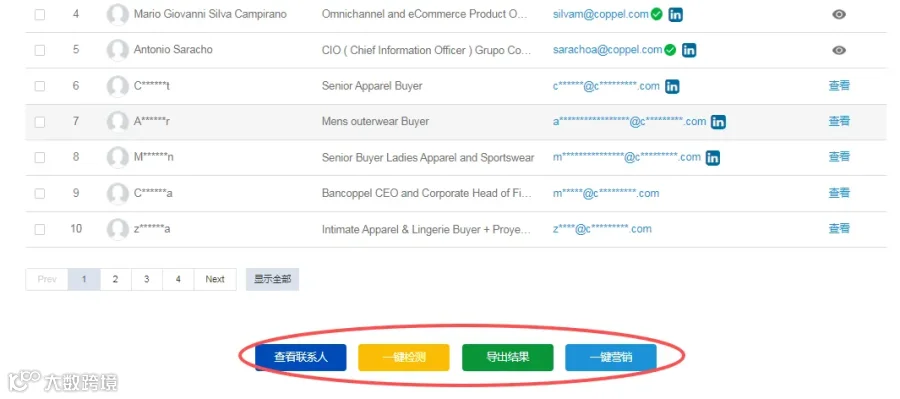Viewport: 900px width, 399px height.
Task: Click title Mens outerwear Buyer
Action: point(375,122)
